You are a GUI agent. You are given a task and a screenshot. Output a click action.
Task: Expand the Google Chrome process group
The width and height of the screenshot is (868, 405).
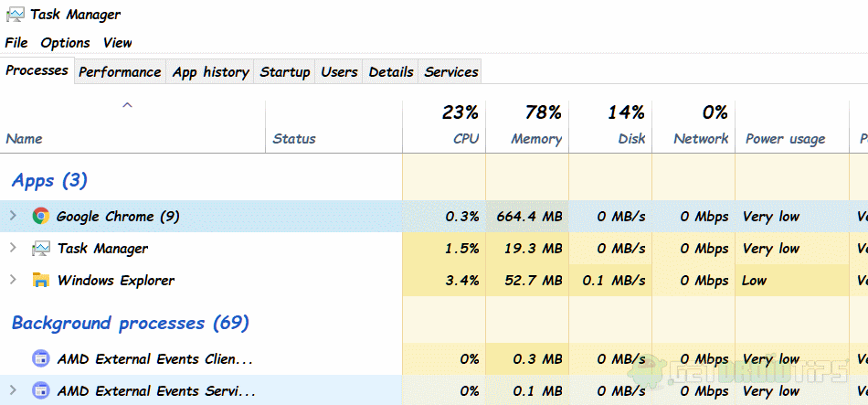click(x=12, y=217)
